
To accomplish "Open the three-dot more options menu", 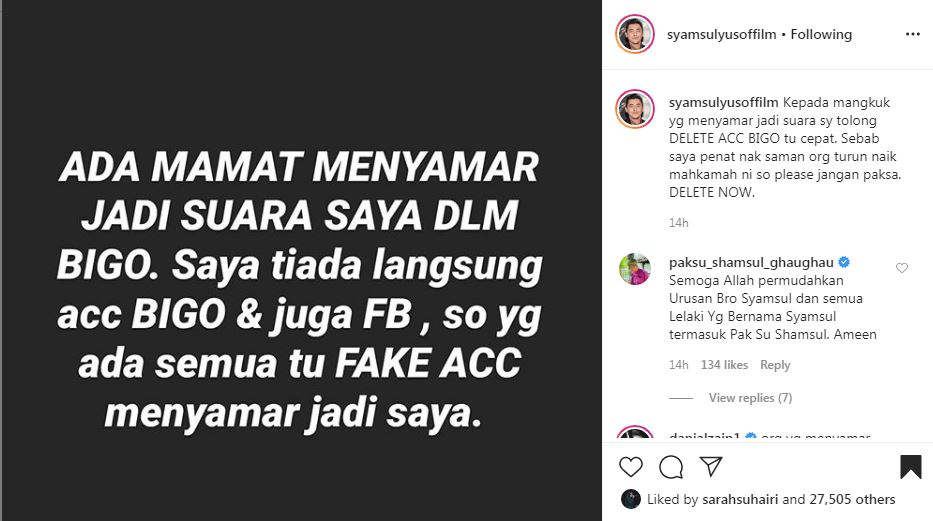I will 913,34.
